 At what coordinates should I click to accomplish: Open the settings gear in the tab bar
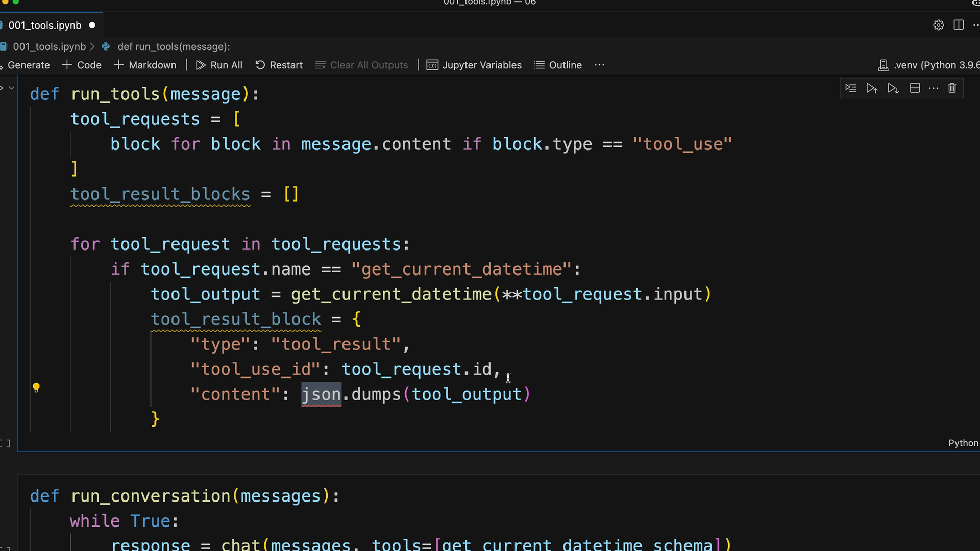click(x=938, y=25)
